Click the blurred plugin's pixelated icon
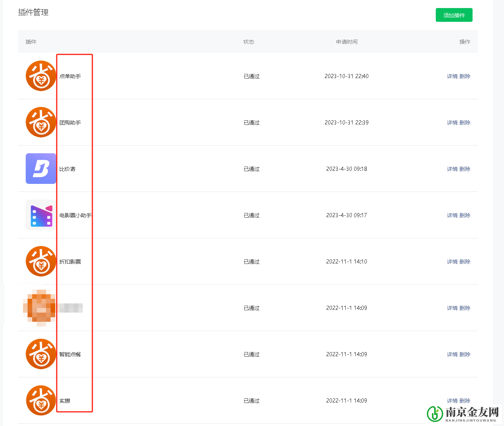Screen dimensions: 504x426 (x=40, y=308)
